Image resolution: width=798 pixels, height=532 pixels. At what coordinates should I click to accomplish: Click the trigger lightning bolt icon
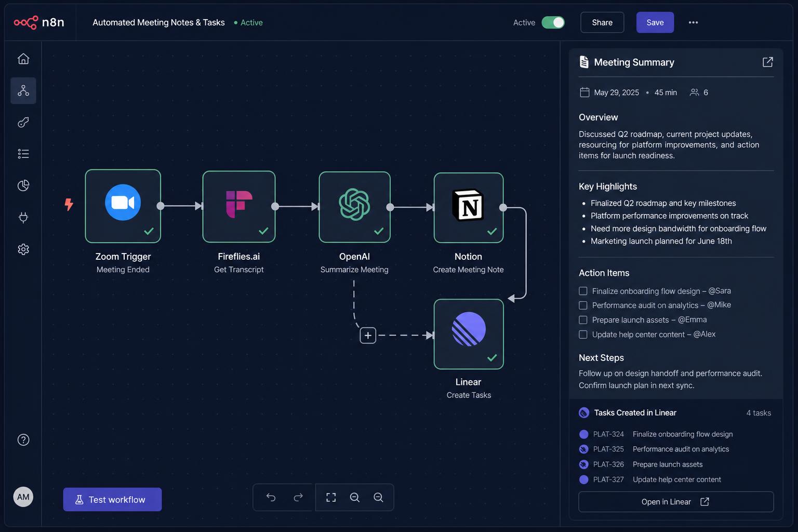[69, 204]
